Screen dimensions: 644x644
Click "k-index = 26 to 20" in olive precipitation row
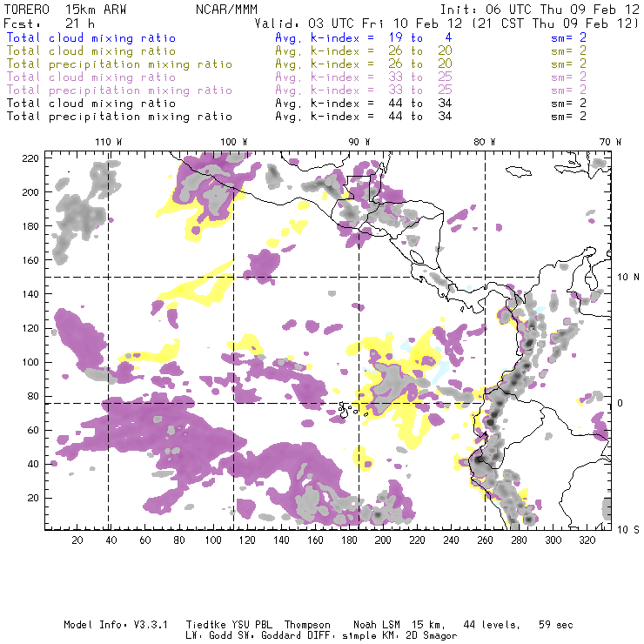pyautogui.click(x=381, y=64)
